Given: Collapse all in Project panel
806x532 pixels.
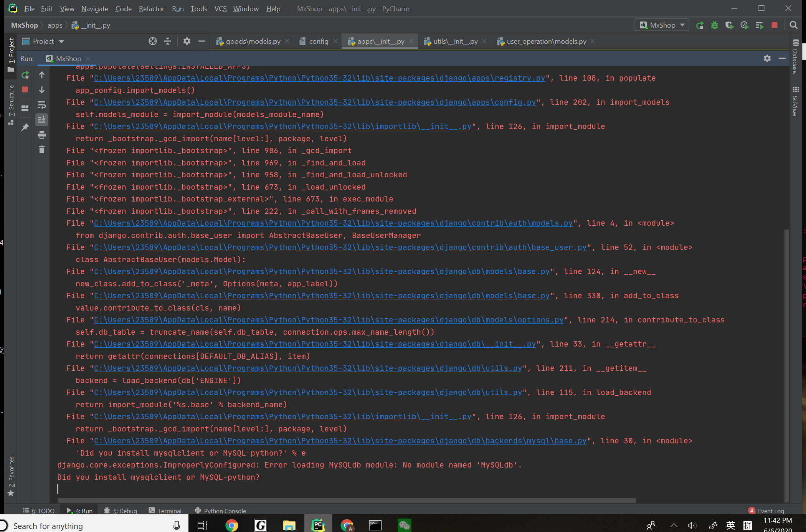Looking at the screenshot, I should click(167, 41).
